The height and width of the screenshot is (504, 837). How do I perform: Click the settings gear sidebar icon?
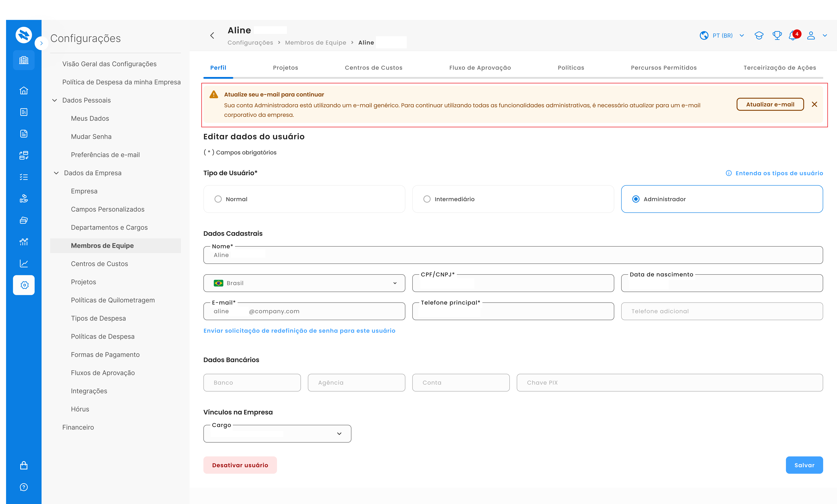24,285
